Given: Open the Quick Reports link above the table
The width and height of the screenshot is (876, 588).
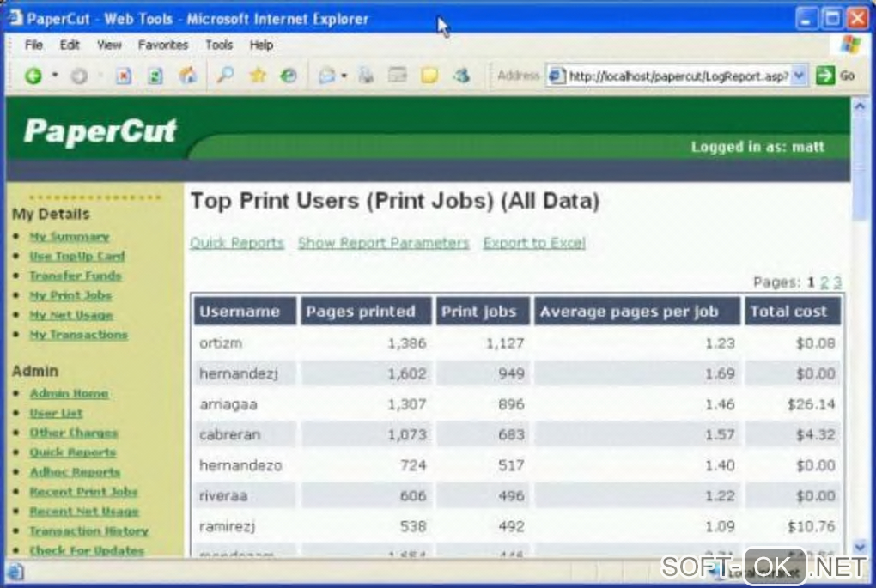Looking at the screenshot, I should pyautogui.click(x=237, y=243).
